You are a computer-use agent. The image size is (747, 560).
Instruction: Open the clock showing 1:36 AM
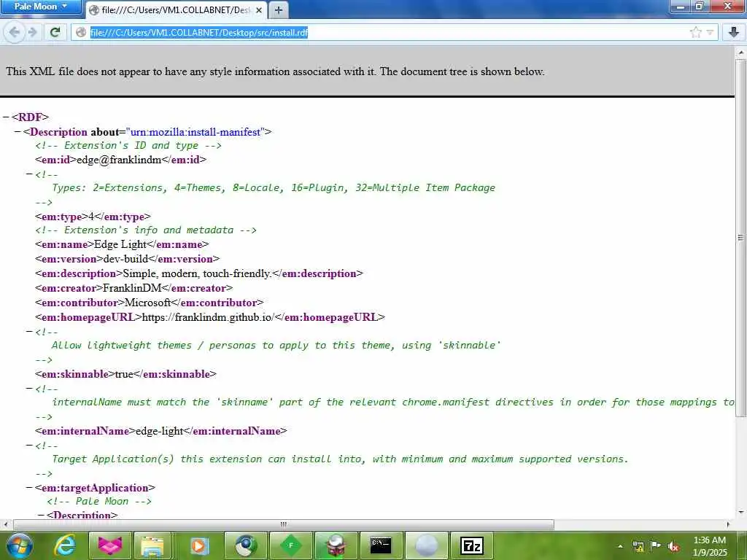click(710, 546)
